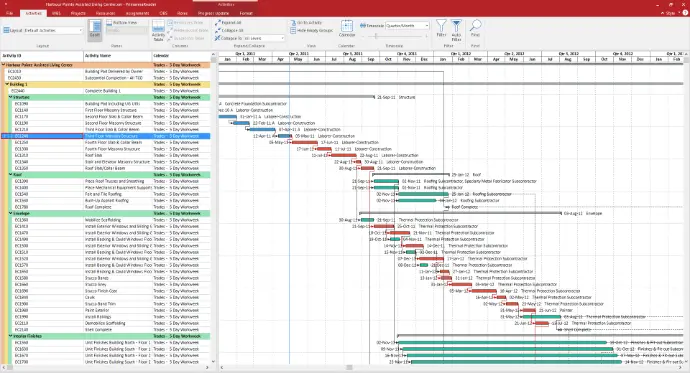This screenshot has height=373, width=690.
Task: Switch to the Resources ribbon tab
Action: (x=105, y=13)
